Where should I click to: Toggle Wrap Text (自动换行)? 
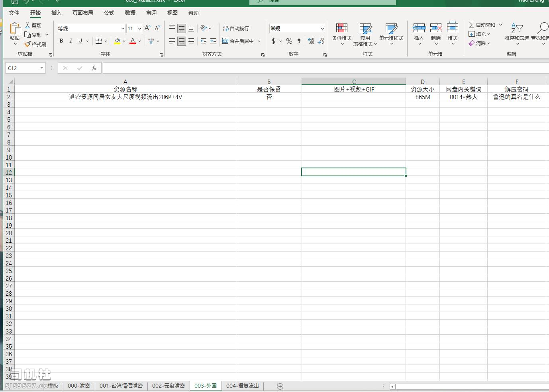click(236, 28)
